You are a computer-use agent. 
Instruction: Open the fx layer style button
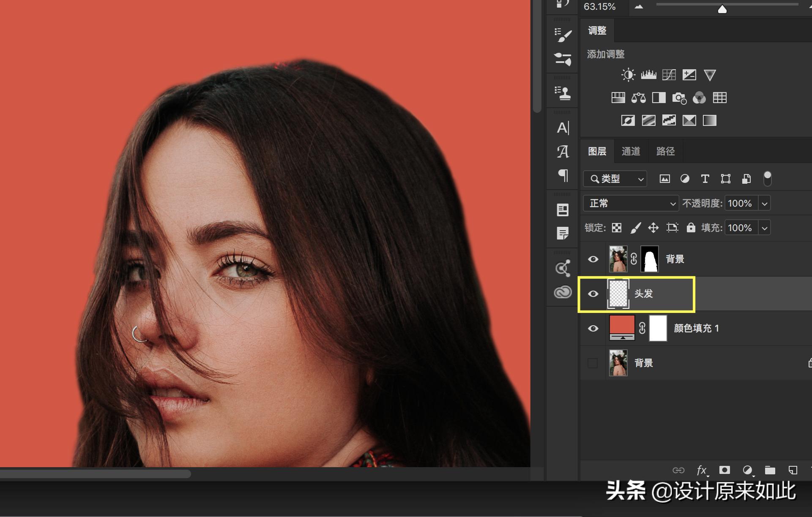[702, 470]
